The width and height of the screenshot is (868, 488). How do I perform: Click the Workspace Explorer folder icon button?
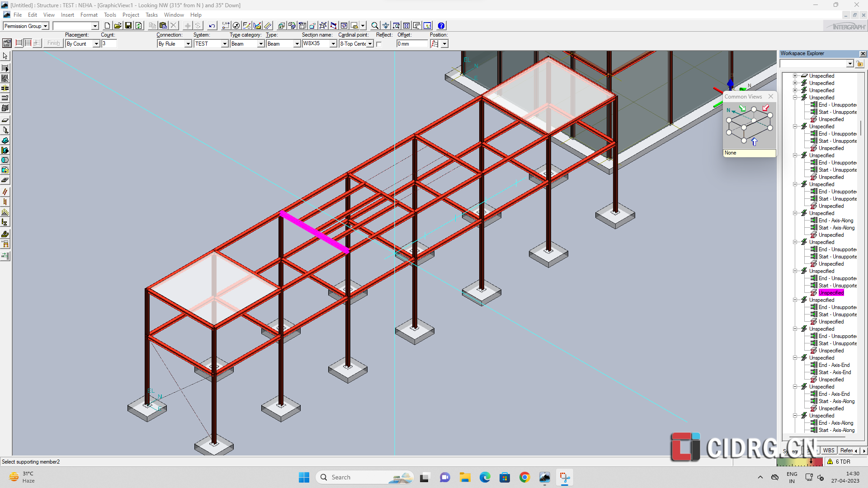(860, 64)
